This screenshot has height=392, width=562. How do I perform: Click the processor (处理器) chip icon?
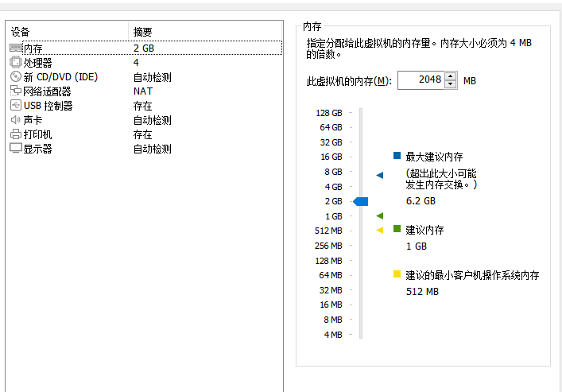16,62
